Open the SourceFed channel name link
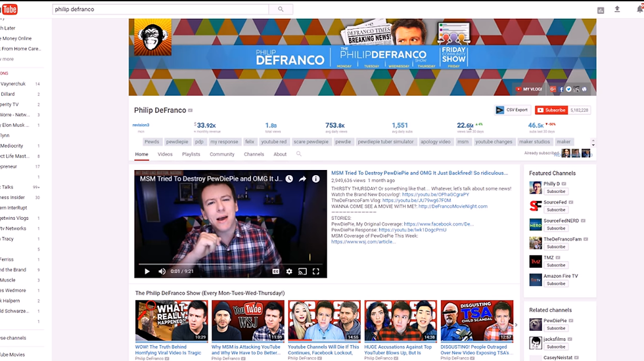The width and height of the screenshot is (644, 361). pyautogui.click(x=555, y=202)
